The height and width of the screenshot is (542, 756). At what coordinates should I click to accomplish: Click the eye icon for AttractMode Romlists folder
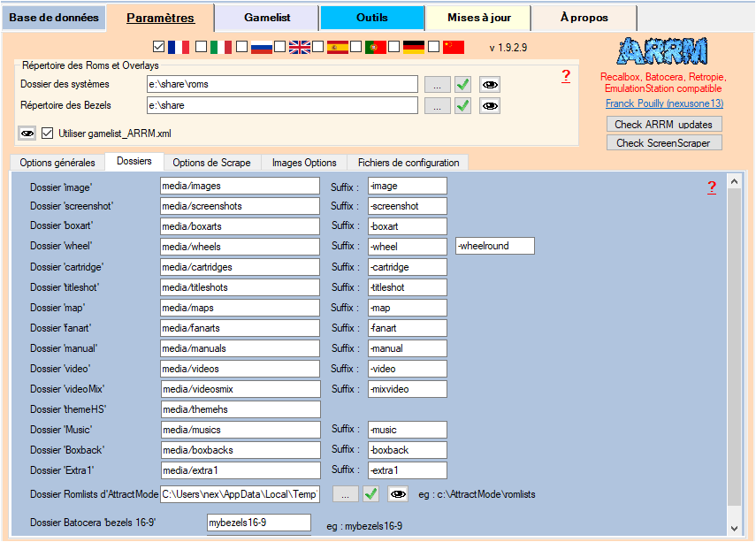tap(398, 493)
